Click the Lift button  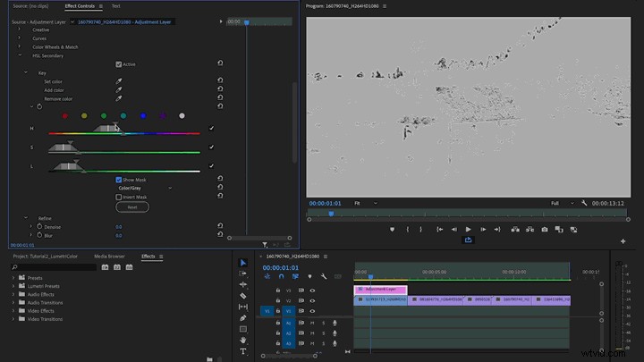coord(515,230)
